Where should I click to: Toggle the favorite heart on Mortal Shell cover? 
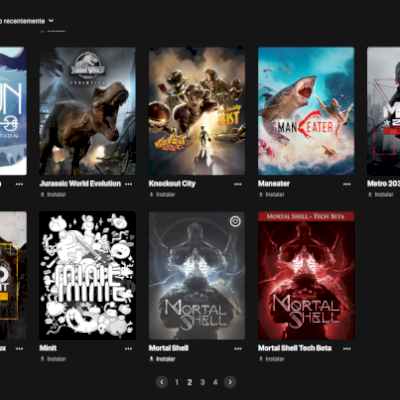pyautogui.click(x=235, y=221)
